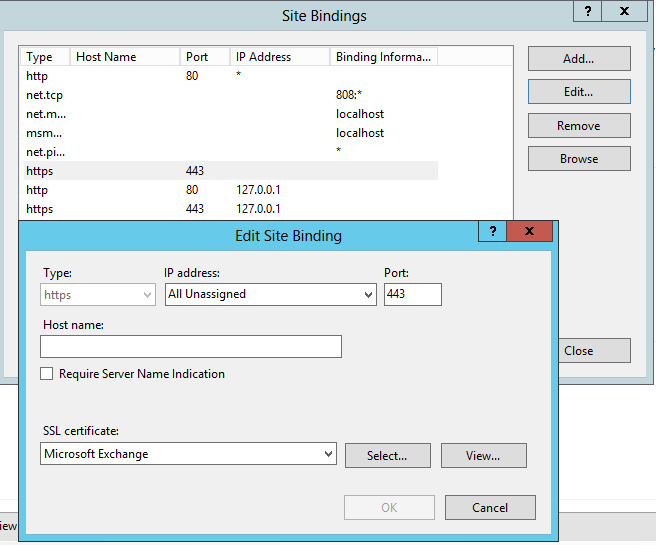Close the Edit Site Binding dialog
The image size is (656, 545).
529,231
